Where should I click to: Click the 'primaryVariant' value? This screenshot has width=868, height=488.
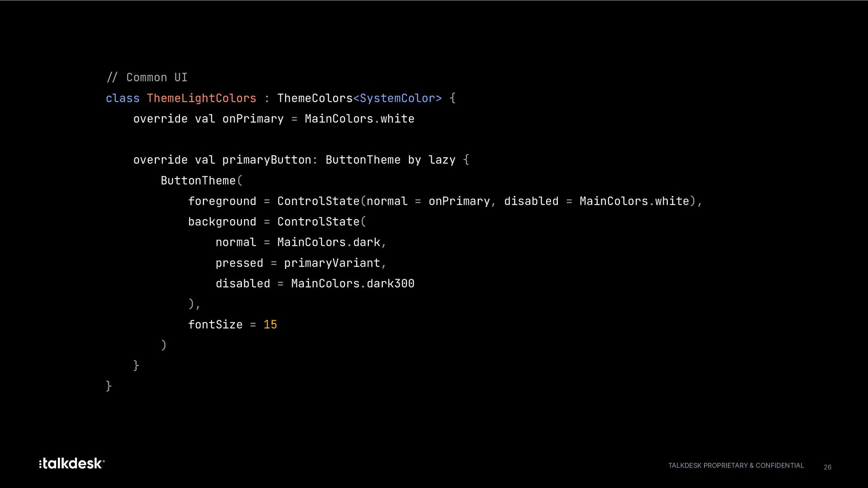[x=332, y=263]
